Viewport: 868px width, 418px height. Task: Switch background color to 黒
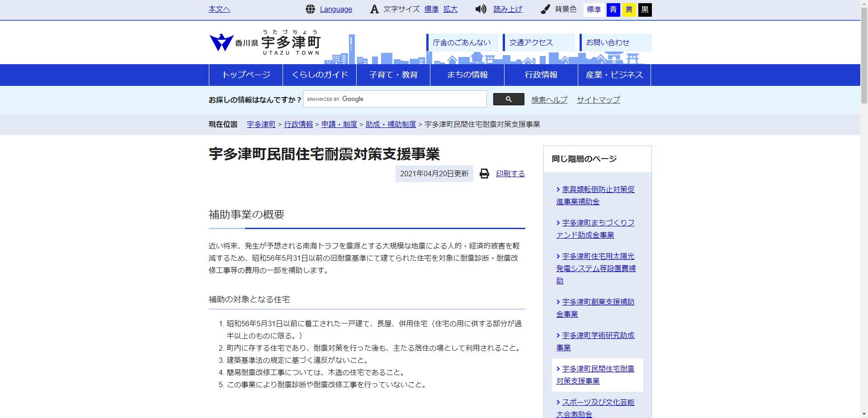pyautogui.click(x=646, y=9)
